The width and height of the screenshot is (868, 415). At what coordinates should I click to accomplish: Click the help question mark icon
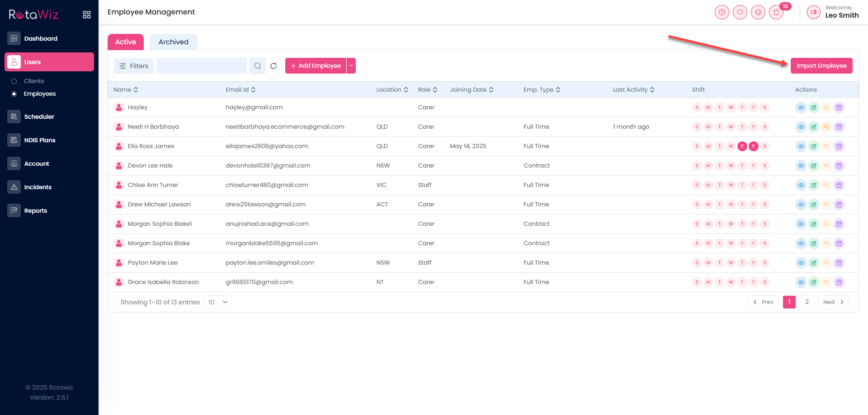click(722, 12)
